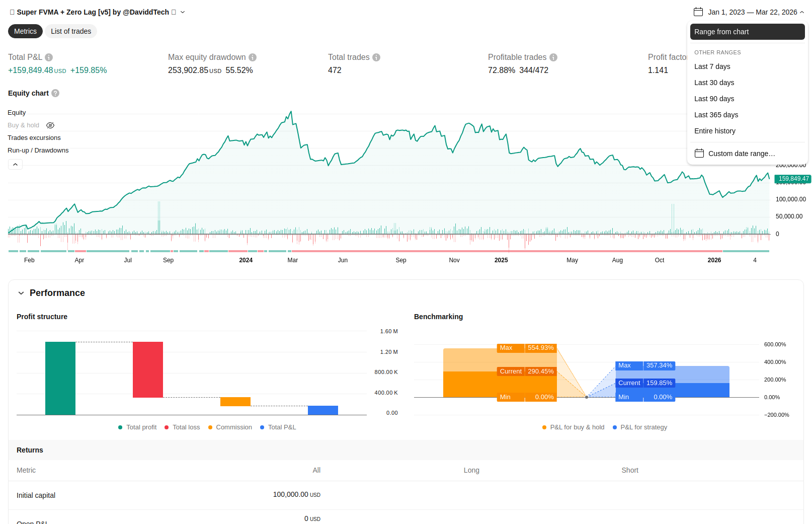Click the Total trades info icon
This screenshot has height=524, width=812.
(376, 57)
